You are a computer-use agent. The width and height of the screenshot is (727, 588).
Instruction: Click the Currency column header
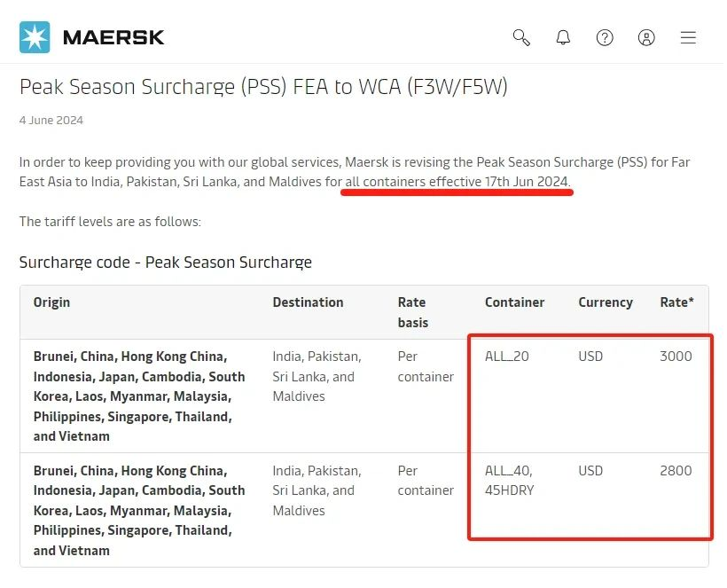(x=606, y=302)
